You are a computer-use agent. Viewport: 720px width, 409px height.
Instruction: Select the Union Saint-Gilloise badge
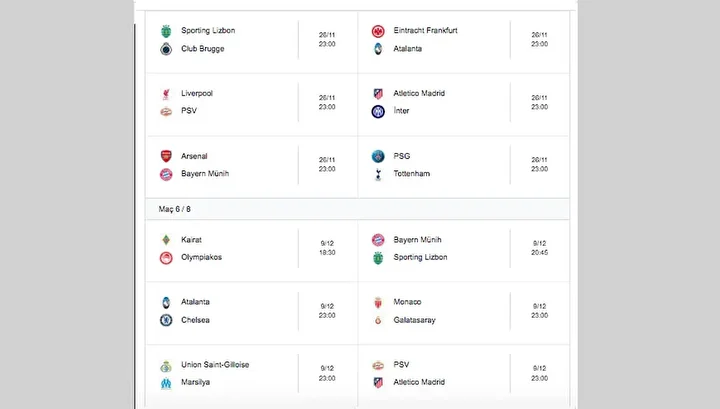click(x=166, y=365)
